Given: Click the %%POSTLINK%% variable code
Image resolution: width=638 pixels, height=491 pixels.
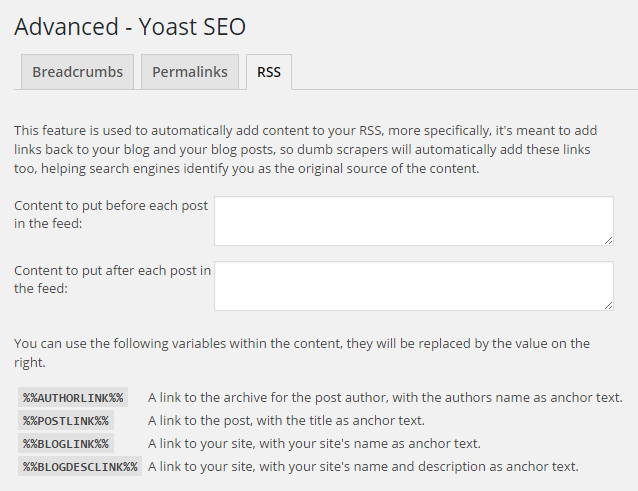Looking at the screenshot, I should (66, 421).
